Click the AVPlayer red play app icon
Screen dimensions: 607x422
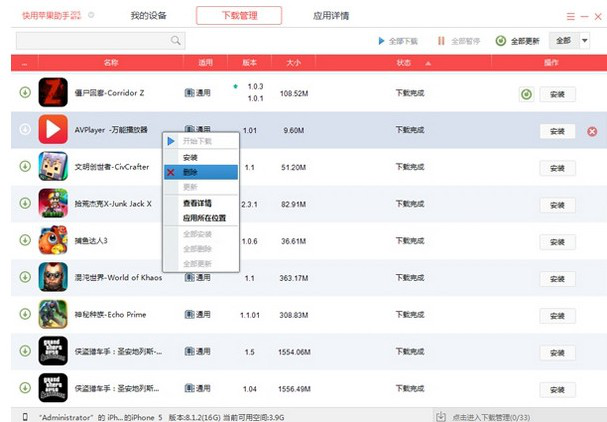click(53, 129)
